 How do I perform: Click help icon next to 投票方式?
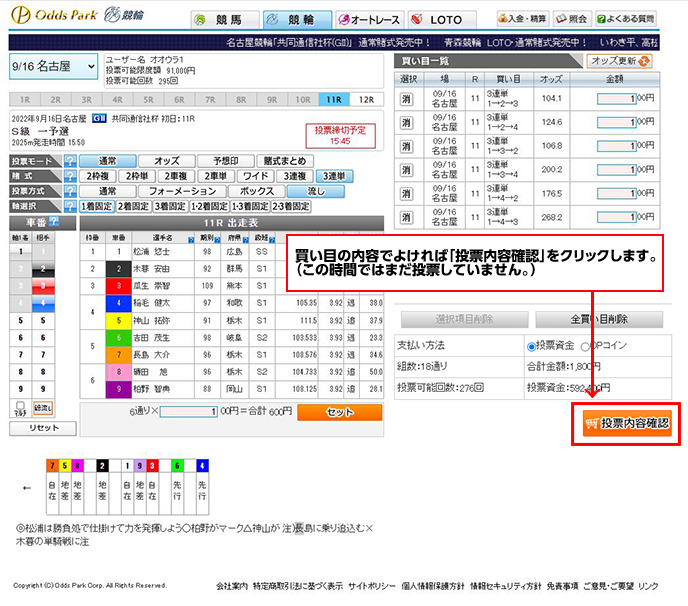coord(70,191)
